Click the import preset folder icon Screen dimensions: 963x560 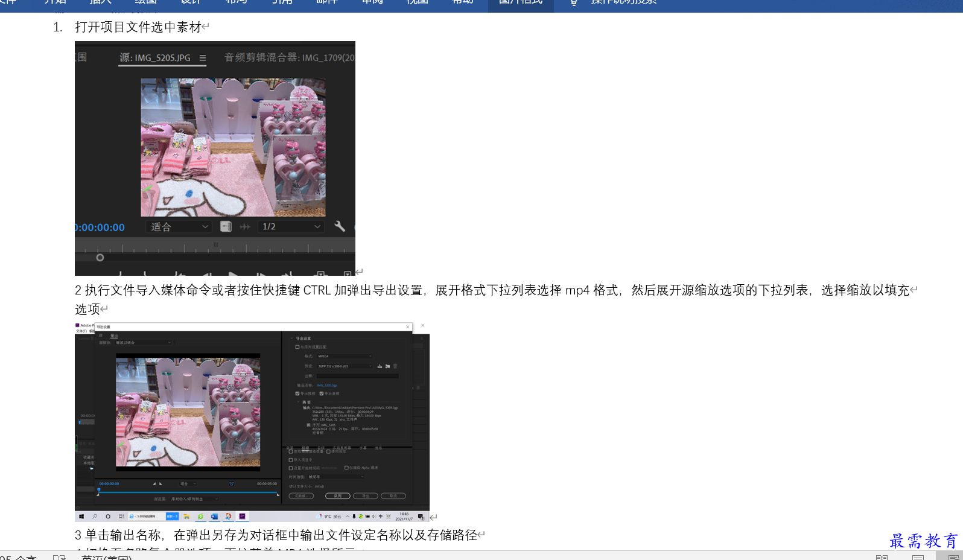(387, 366)
